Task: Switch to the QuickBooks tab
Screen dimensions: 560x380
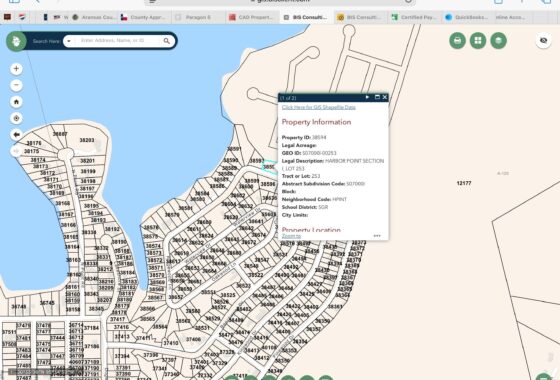Action: [x=469, y=17]
